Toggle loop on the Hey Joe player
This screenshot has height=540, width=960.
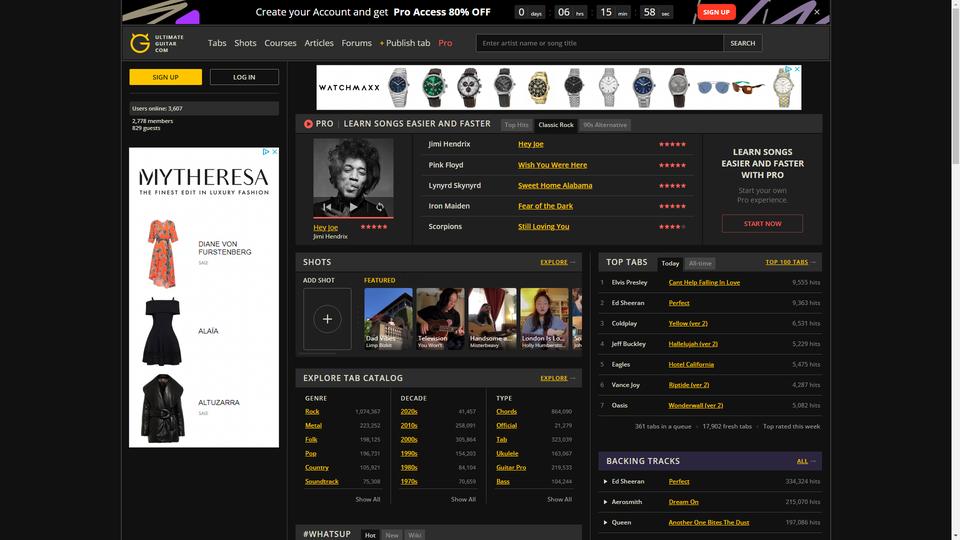380,207
